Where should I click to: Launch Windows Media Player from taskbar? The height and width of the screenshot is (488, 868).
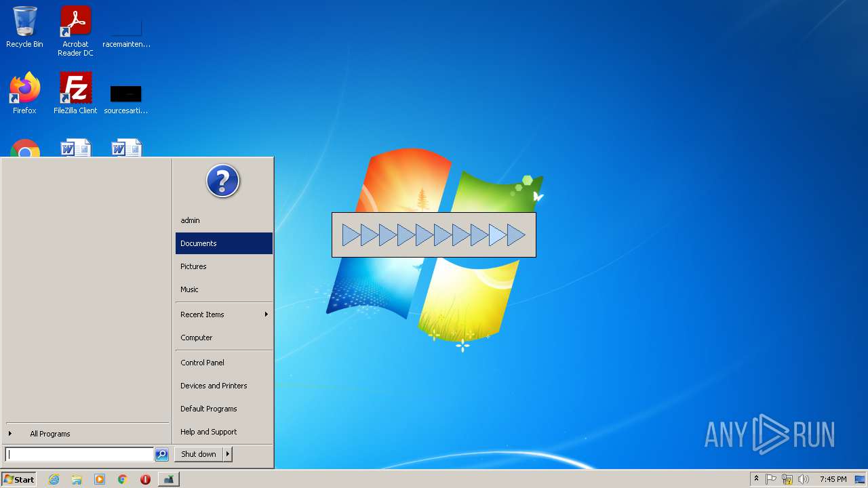tap(100, 479)
